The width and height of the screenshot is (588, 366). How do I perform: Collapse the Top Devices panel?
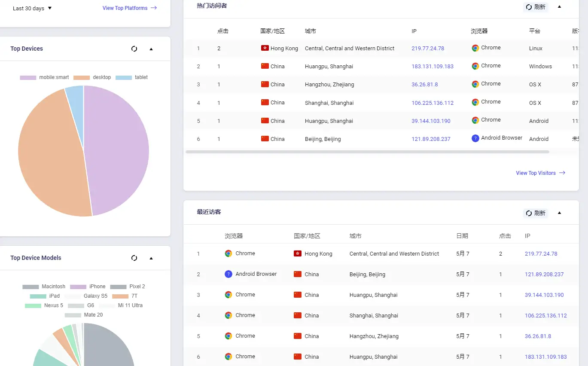coord(151,49)
